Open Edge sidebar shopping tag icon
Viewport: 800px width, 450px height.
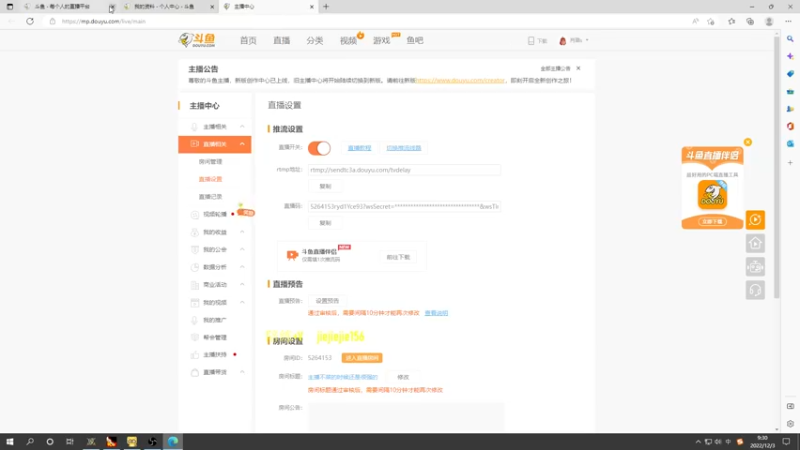pyautogui.click(x=790, y=74)
